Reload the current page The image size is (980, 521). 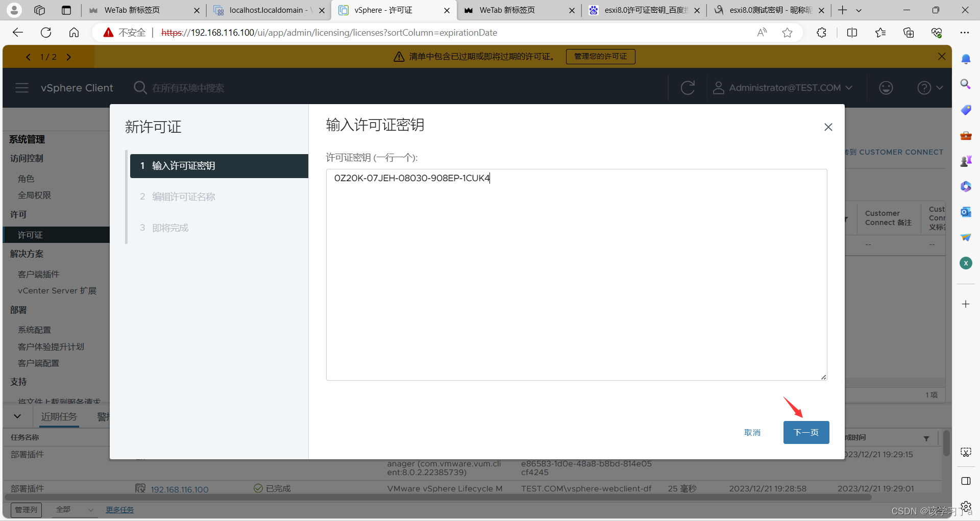[46, 33]
